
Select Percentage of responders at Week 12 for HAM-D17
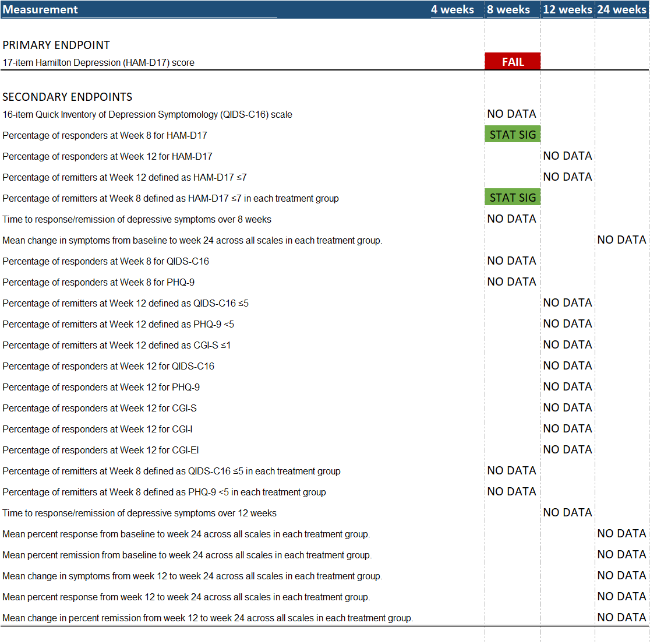click(x=107, y=156)
